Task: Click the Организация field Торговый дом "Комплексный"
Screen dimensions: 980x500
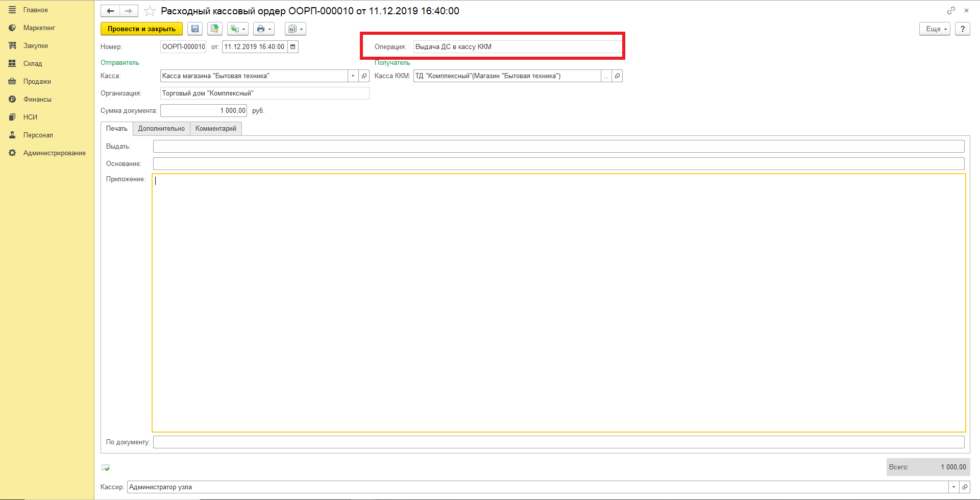Action: tap(264, 93)
